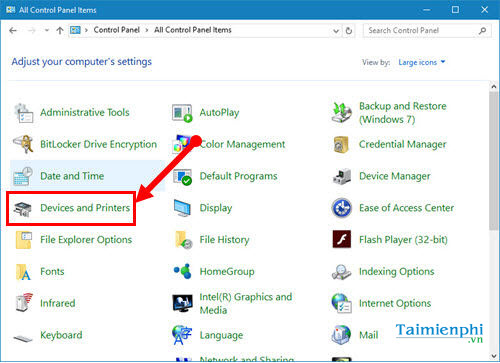Image resolution: width=500 pixels, height=363 pixels.
Task: Open the Keyboard icon
Action: pos(23,338)
